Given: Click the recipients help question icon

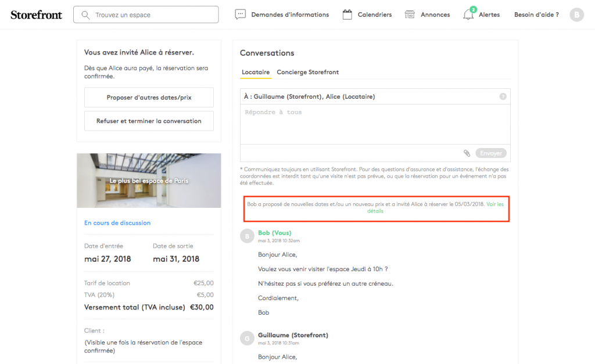Looking at the screenshot, I should coord(503,97).
